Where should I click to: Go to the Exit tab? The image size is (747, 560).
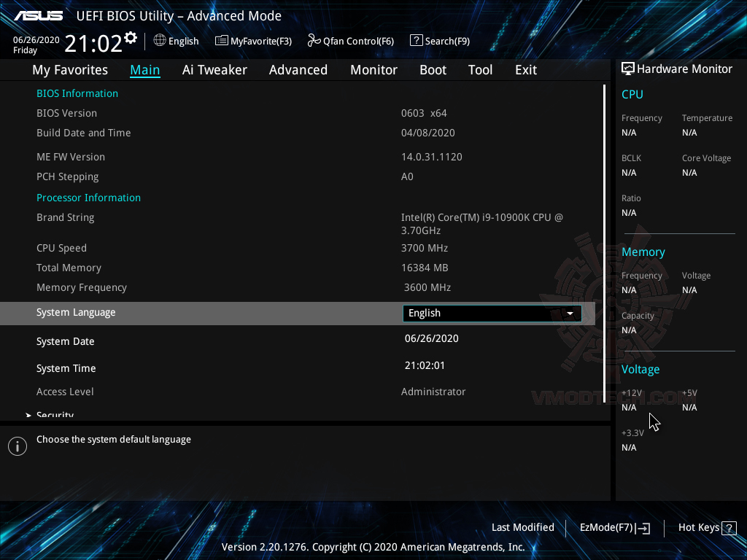[526, 70]
